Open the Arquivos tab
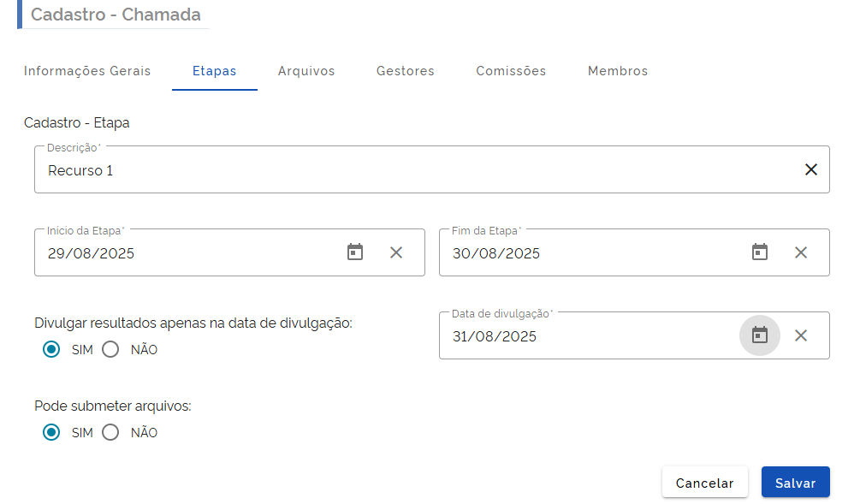The height and width of the screenshot is (504, 866). click(305, 71)
